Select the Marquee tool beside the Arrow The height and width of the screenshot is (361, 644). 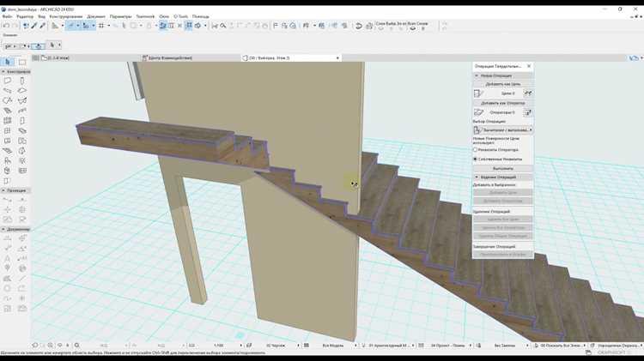22,62
